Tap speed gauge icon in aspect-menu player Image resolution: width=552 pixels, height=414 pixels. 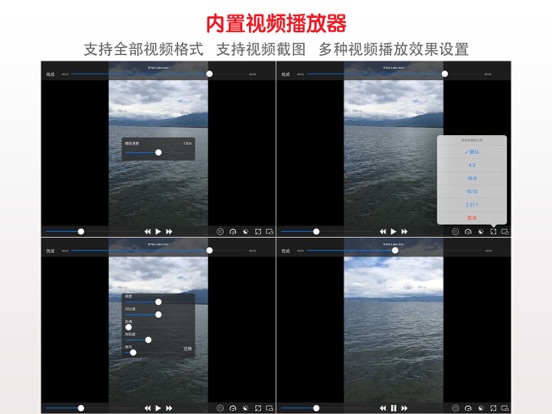click(x=468, y=232)
